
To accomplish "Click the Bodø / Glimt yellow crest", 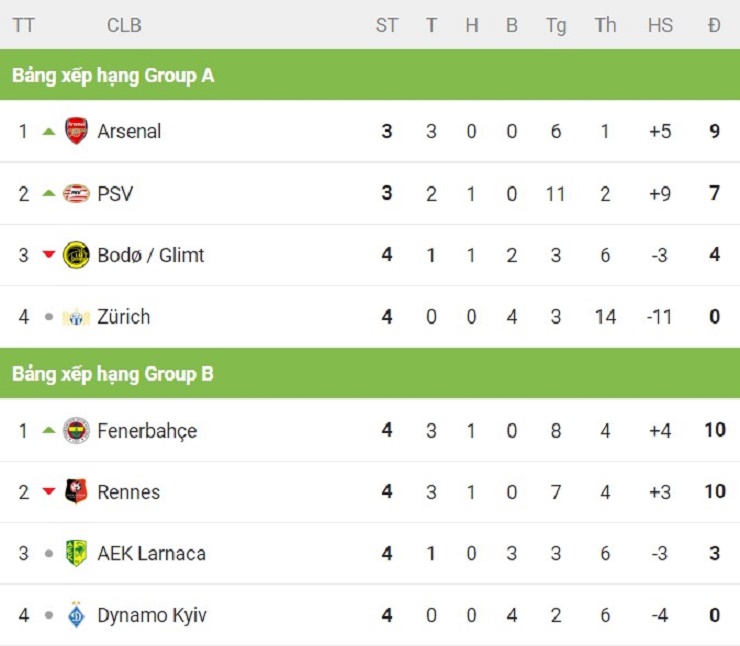I will pos(76,255).
